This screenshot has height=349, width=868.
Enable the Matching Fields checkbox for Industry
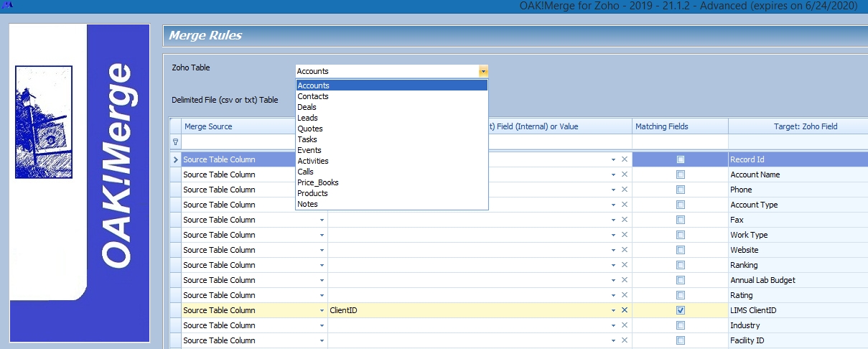[681, 325]
